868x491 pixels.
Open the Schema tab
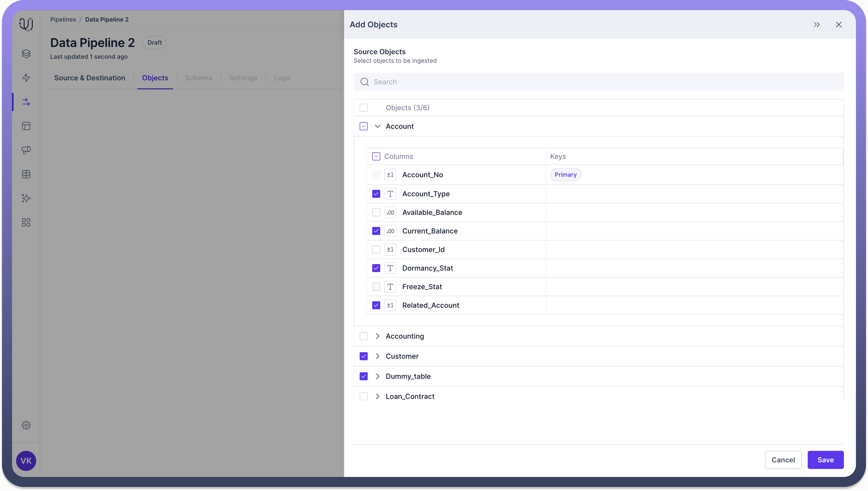coord(198,78)
